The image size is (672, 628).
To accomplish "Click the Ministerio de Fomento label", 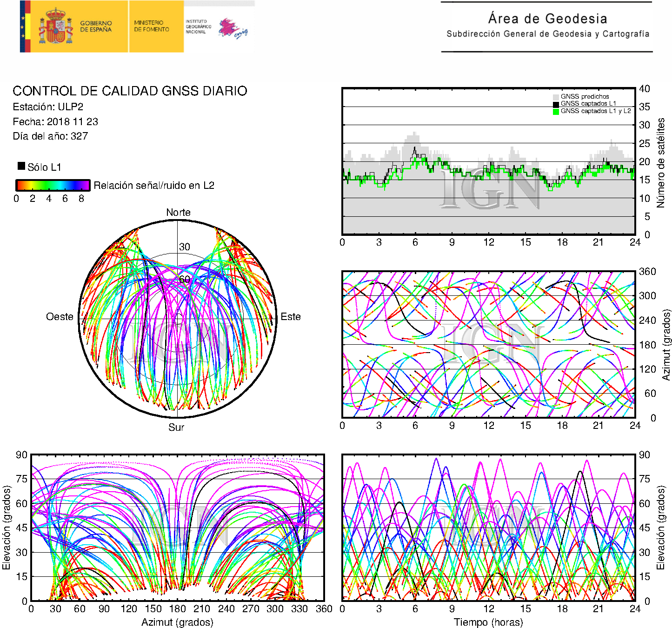I will click(152, 26).
